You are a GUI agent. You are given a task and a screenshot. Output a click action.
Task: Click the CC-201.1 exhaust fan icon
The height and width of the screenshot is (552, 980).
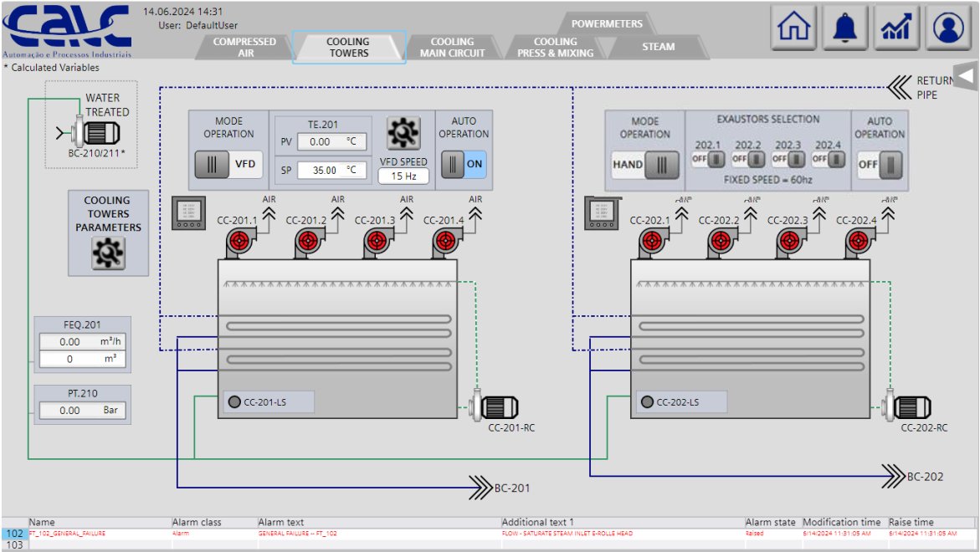pyautogui.click(x=239, y=243)
